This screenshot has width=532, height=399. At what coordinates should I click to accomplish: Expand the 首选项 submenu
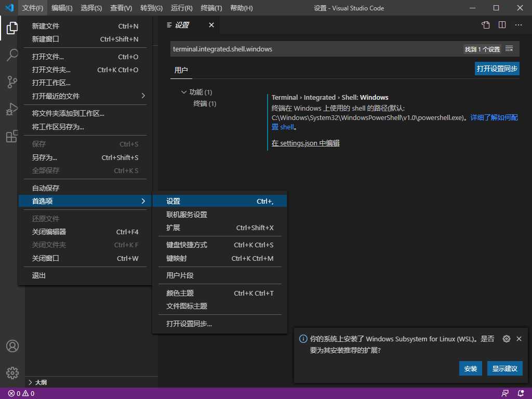coord(85,201)
